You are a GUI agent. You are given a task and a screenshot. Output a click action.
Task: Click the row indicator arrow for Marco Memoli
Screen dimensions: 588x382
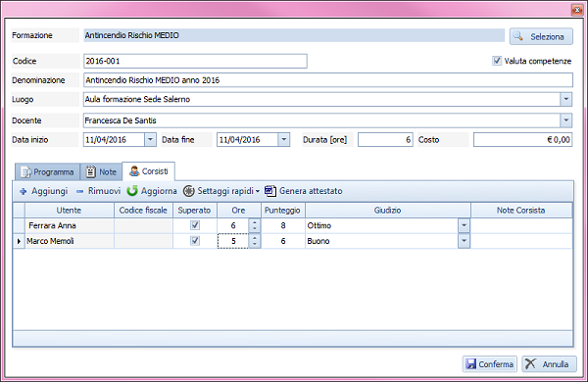pyautogui.click(x=19, y=241)
